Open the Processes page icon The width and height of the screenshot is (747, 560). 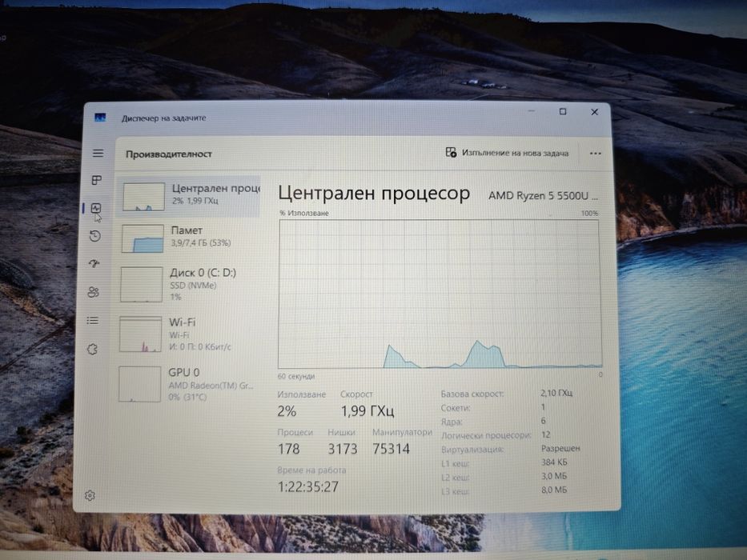[x=97, y=180]
